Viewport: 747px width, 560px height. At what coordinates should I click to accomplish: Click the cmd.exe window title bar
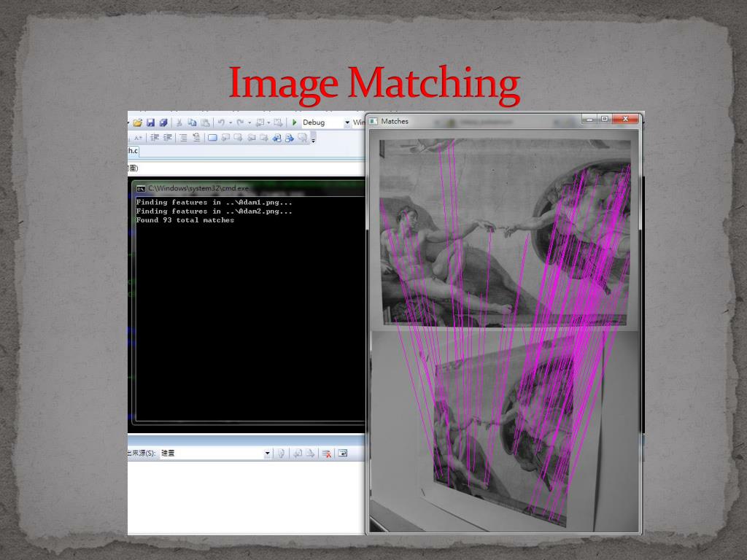[x=249, y=188]
